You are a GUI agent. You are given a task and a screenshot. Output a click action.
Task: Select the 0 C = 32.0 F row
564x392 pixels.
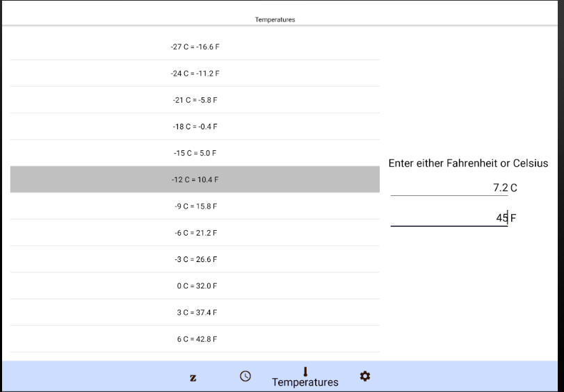click(195, 286)
